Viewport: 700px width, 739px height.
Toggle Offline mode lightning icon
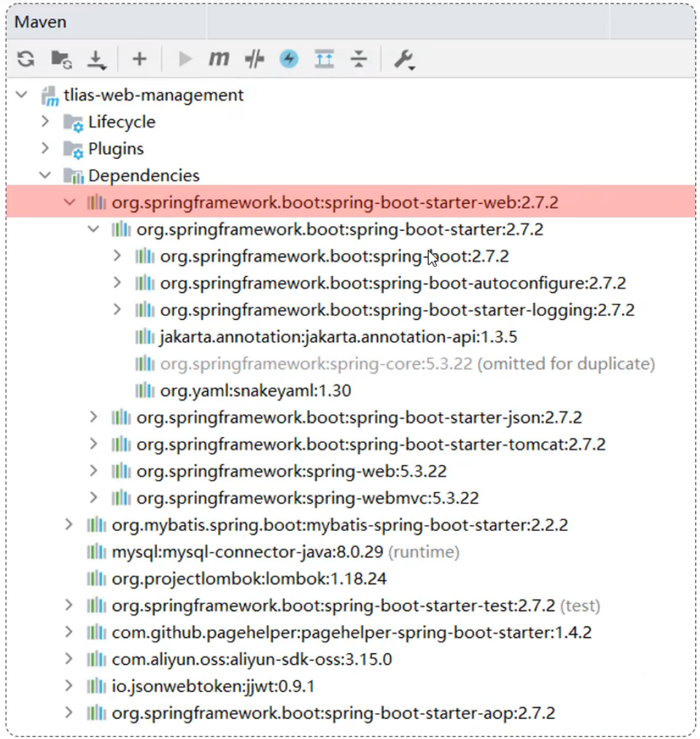pyautogui.click(x=289, y=59)
